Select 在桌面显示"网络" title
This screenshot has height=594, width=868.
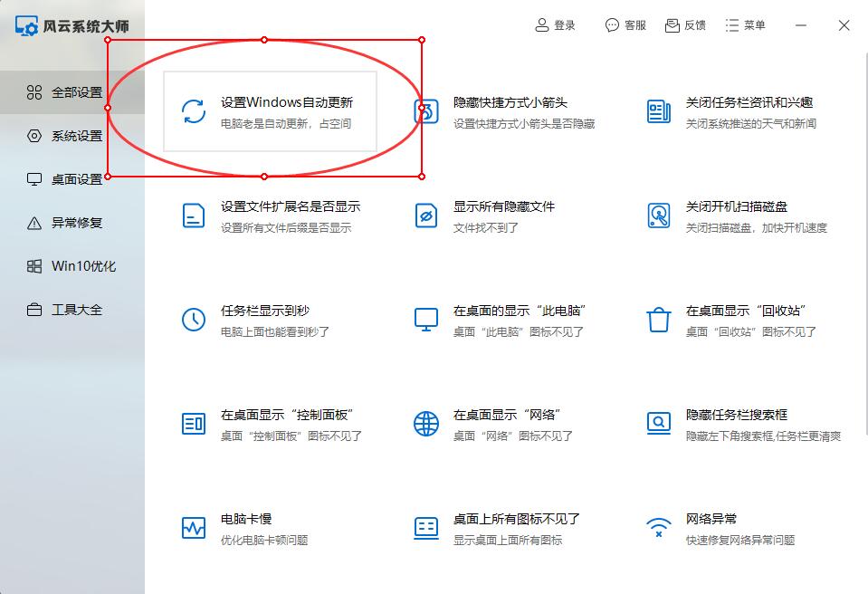pos(507,415)
